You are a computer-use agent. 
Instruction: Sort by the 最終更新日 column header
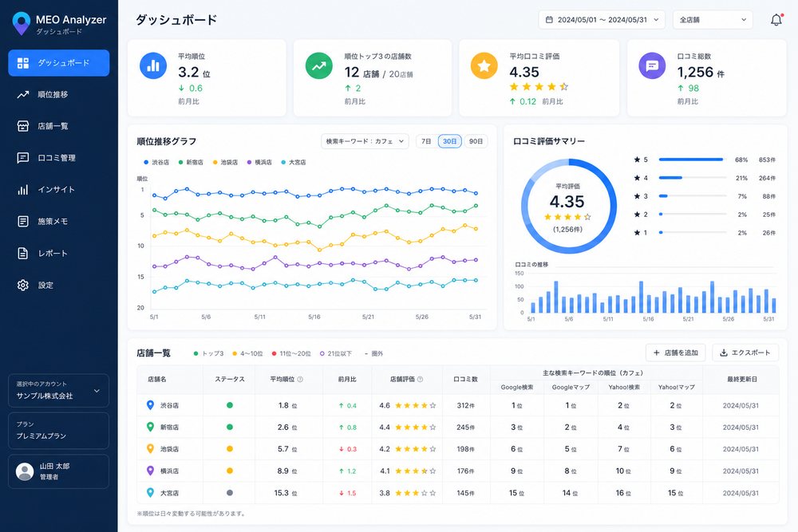click(x=741, y=380)
